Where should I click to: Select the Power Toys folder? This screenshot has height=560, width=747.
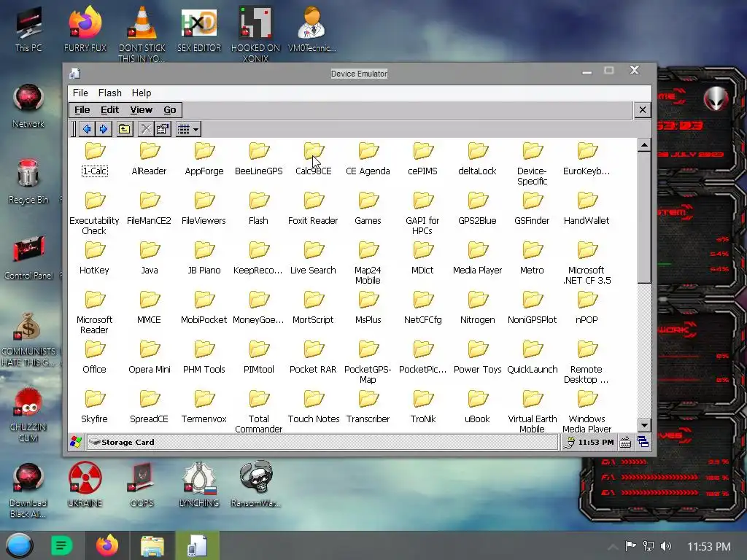(477, 358)
